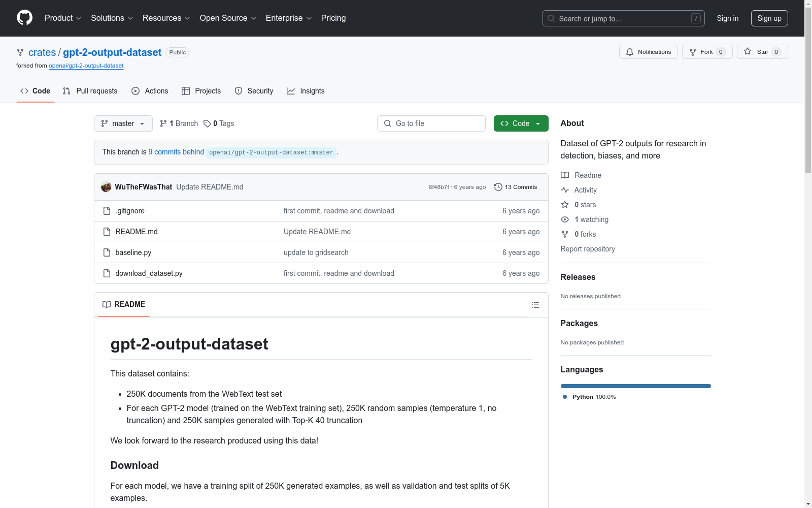Screen dimensions: 812x508
Task: Click the Report repository link
Action: [x=588, y=249]
